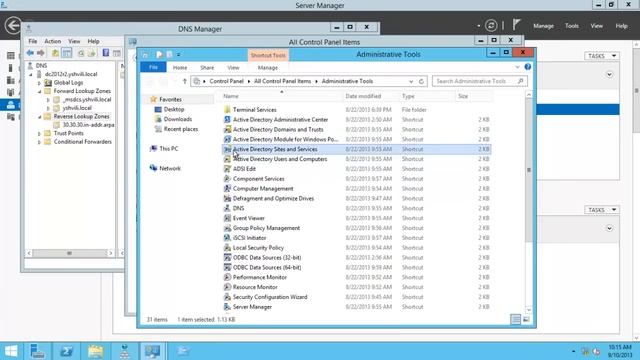Open Server Manager notifications flag
The height and width of the screenshot is (360, 640).
(516, 25)
